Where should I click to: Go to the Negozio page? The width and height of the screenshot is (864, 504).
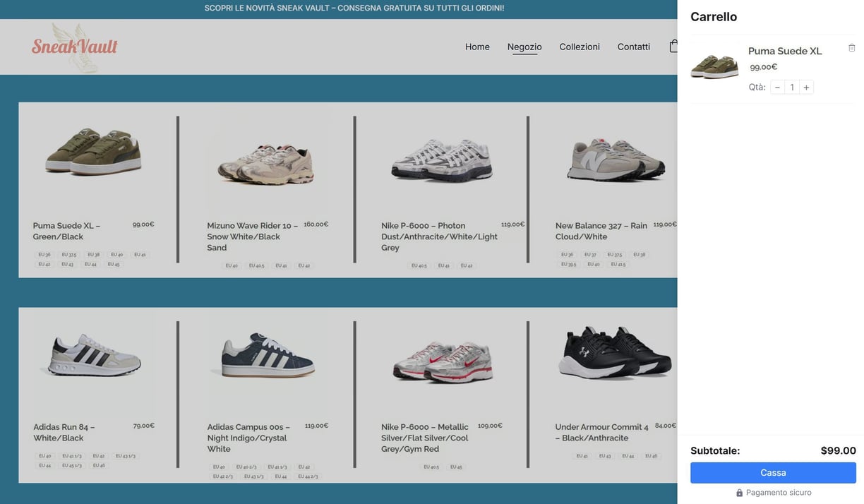(524, 47)
